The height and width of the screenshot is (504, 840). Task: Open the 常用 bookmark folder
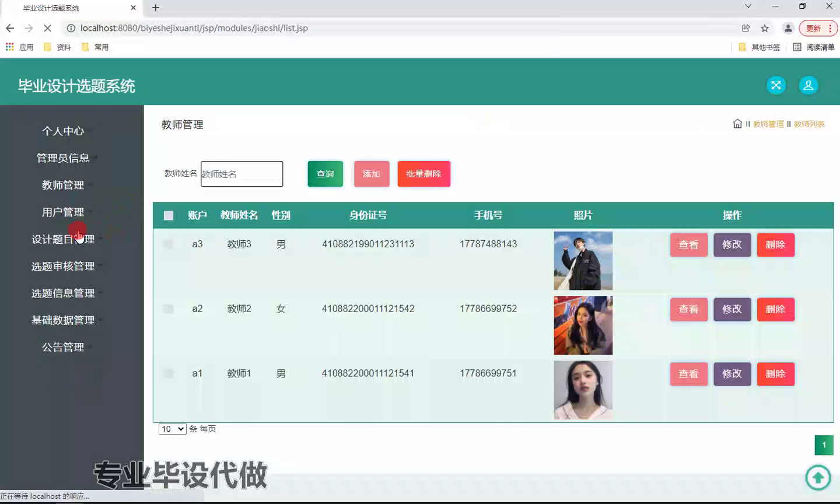[x=95, y=47]
